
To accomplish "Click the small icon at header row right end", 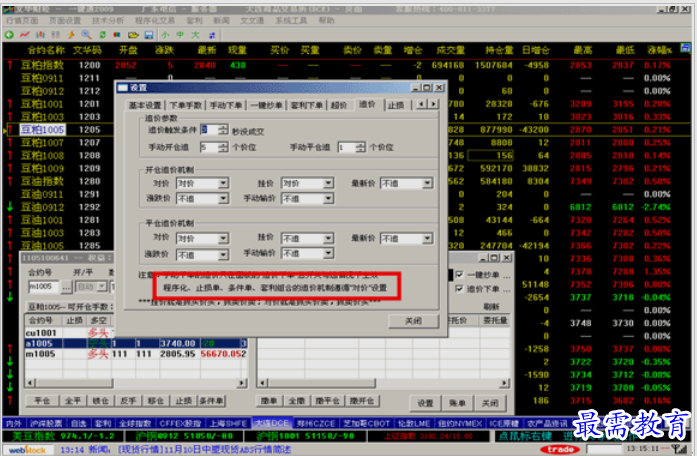I will point(685,48).
